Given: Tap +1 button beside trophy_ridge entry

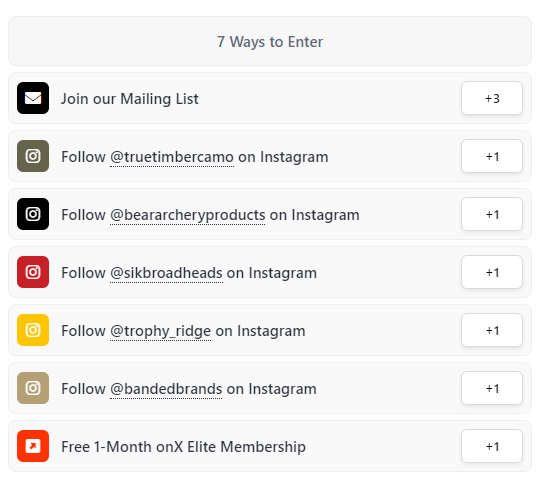Looking at the screenshot, I should point(492,330).
